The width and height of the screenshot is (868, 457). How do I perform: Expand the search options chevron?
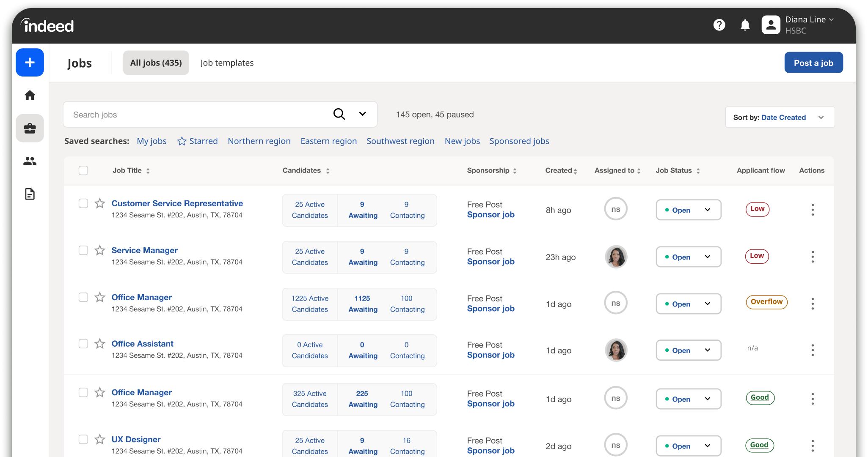pos(363,114)
